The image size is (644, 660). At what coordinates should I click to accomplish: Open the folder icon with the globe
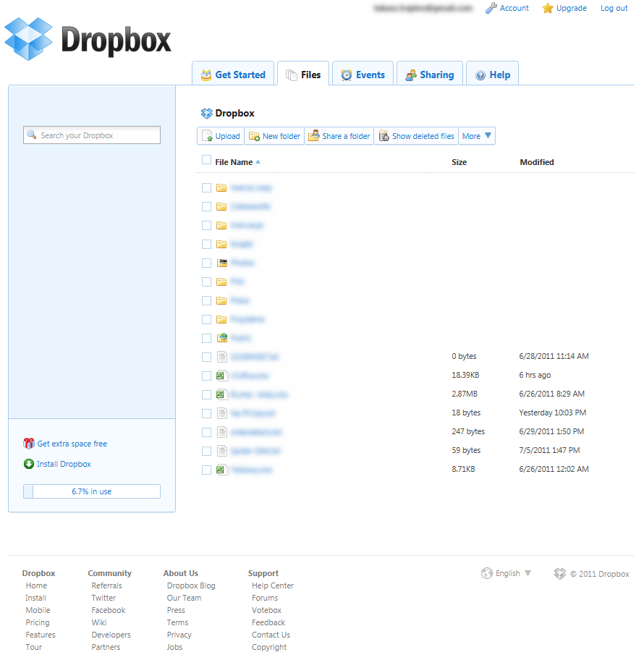(x=222, y=338)
